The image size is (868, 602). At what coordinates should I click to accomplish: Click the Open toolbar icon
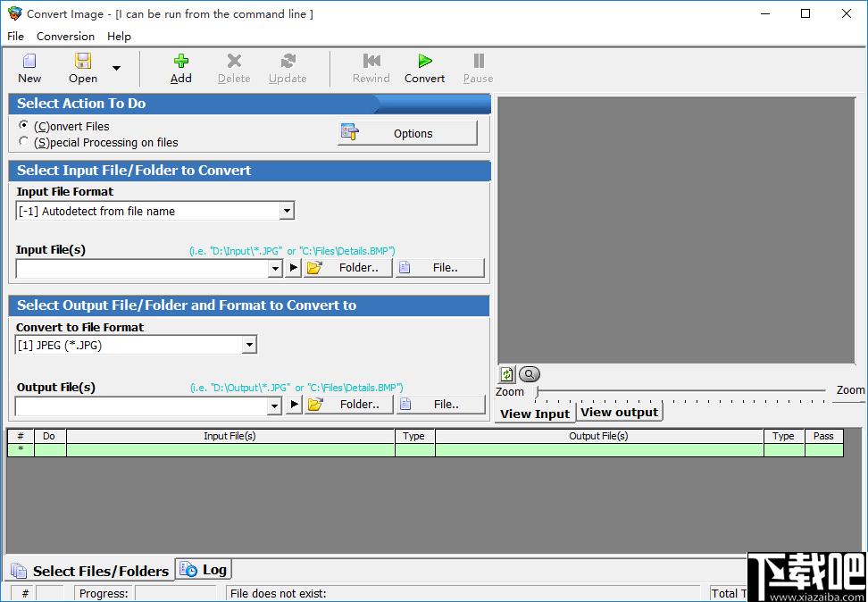83,61
